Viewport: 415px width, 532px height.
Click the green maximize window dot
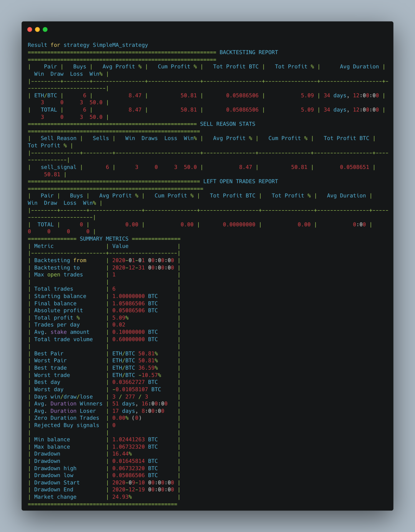coord(45,30)
